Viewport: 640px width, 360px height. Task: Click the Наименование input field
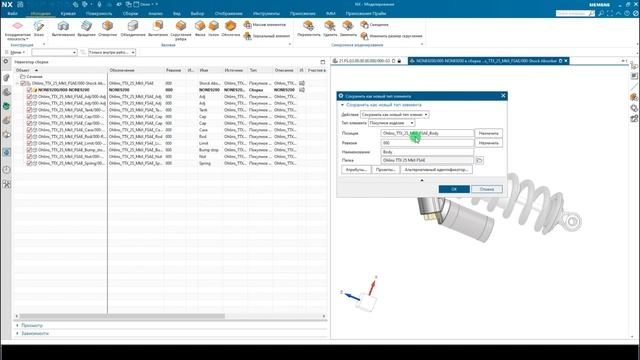pos(427,152)
